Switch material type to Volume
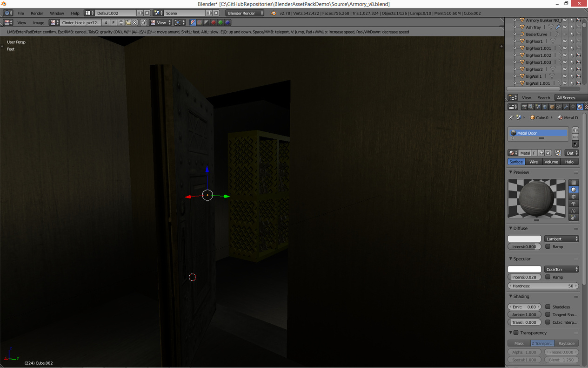Viewport: 588px width, 368px height. (x=551, y=162)
